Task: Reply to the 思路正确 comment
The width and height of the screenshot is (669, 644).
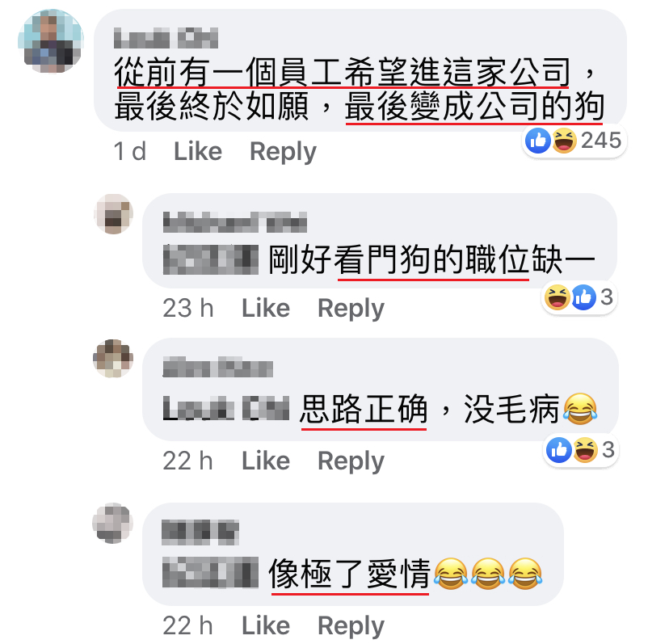Action: pyautogui.click(x=351, y=461)
